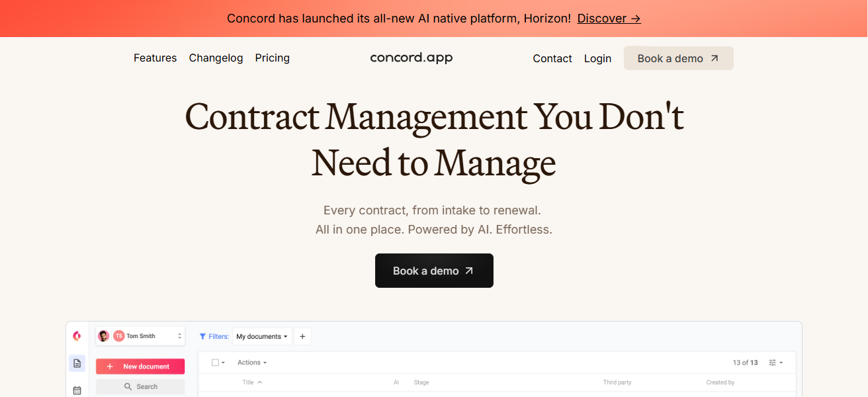Open the Changelog menu item
This screenshot has height=397, width=868.
[x=216, y=58]
